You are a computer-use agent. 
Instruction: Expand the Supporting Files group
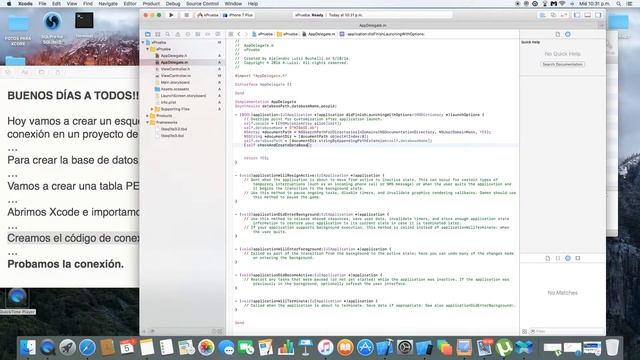tap(152, 109)
